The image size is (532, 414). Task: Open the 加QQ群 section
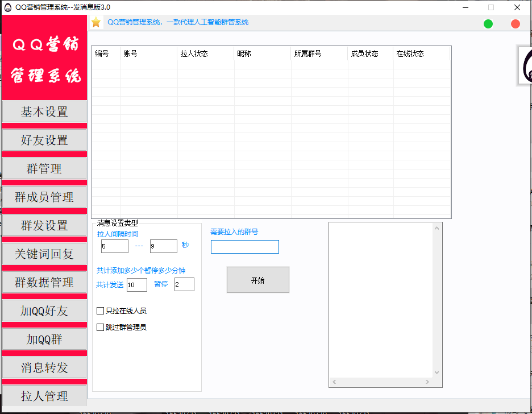[x=44, y=339]
